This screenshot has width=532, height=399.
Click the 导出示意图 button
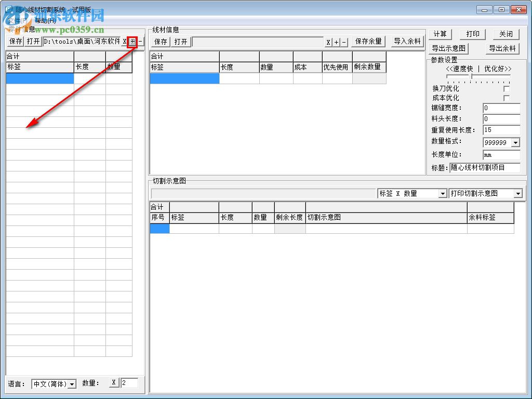tap(448, 48)
